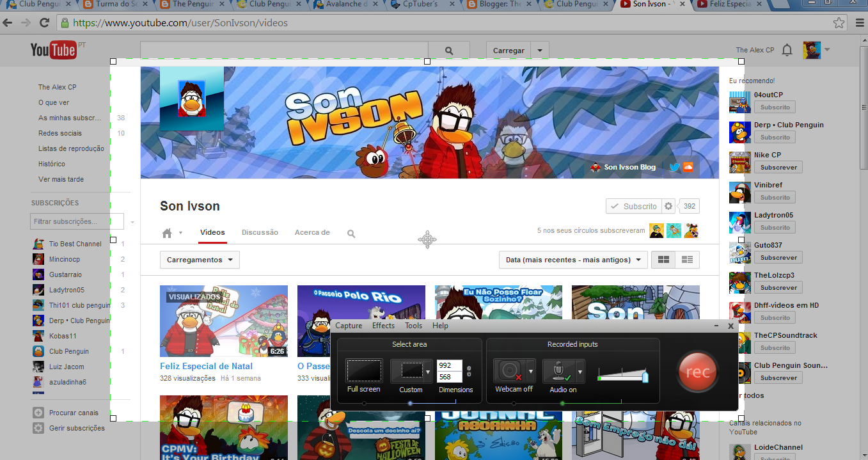
Task: Open the Tio Best Channel subscription
Action: coord(75,244)
